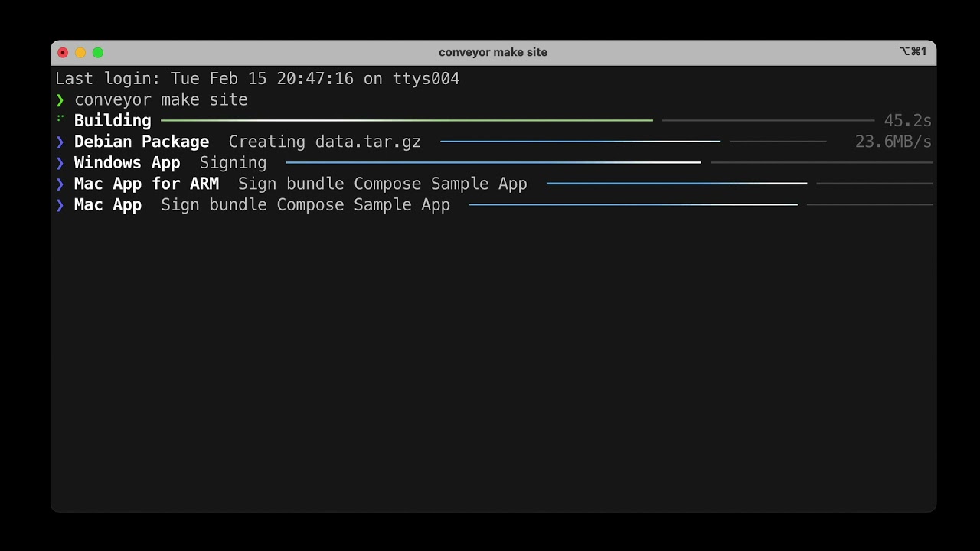
Task: Click the green prompt arrow before conveyor
Action: click(60, 100)
